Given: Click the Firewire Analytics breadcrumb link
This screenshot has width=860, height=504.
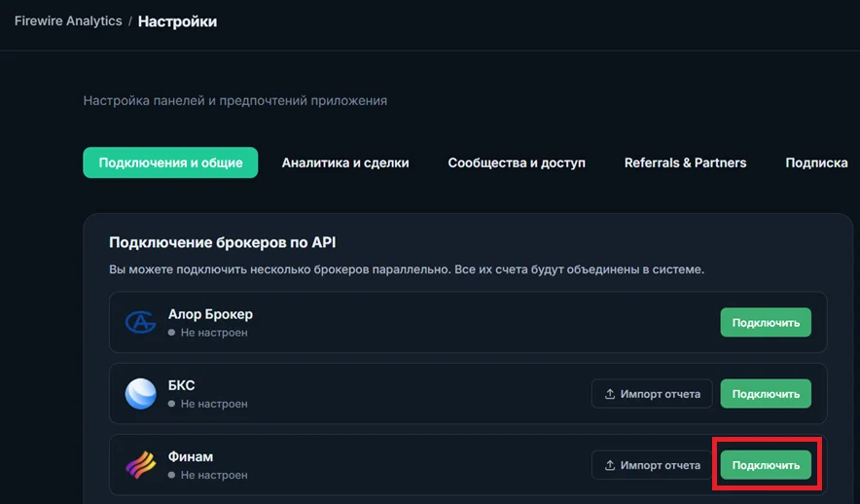Looking at the screenshot, I should pos(68,20).
